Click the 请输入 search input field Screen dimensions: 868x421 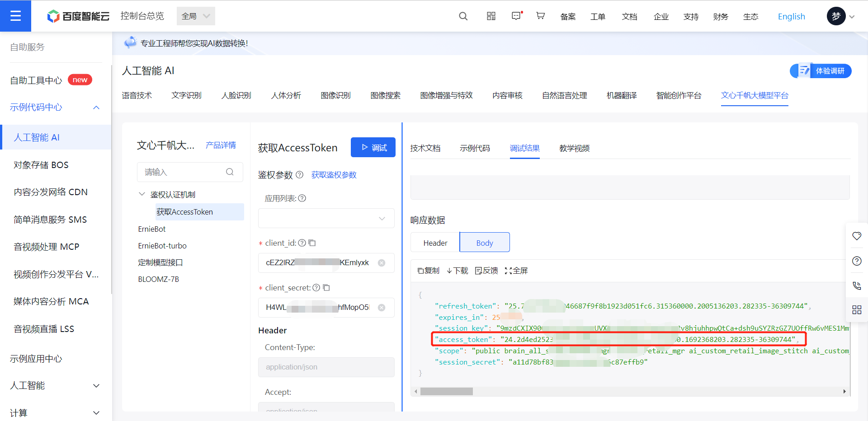(190, 172)
